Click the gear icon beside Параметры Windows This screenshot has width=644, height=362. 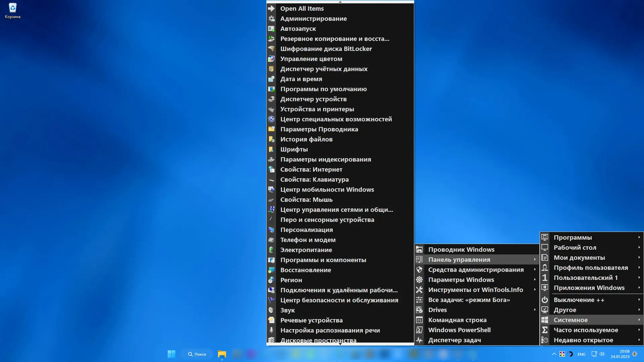(419, 280)
